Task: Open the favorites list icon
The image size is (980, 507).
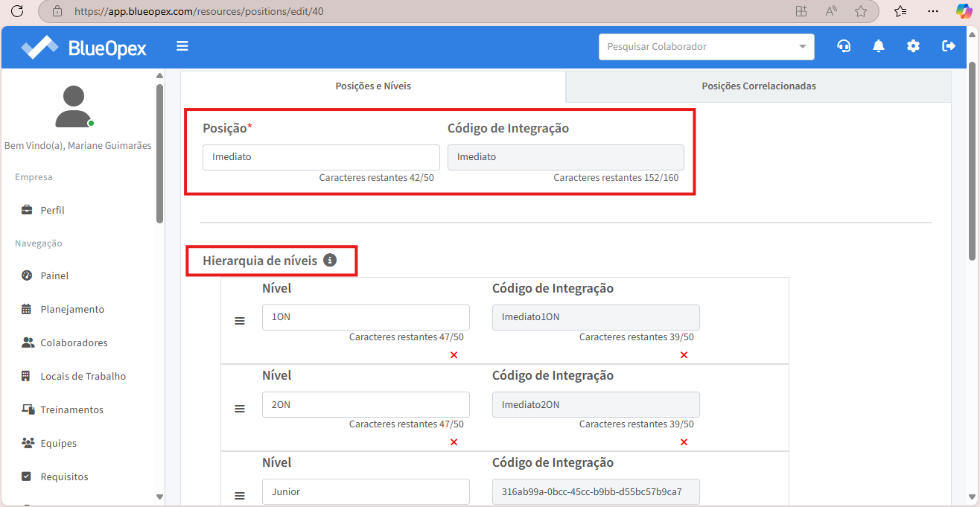Action: (x=900, y=11)
